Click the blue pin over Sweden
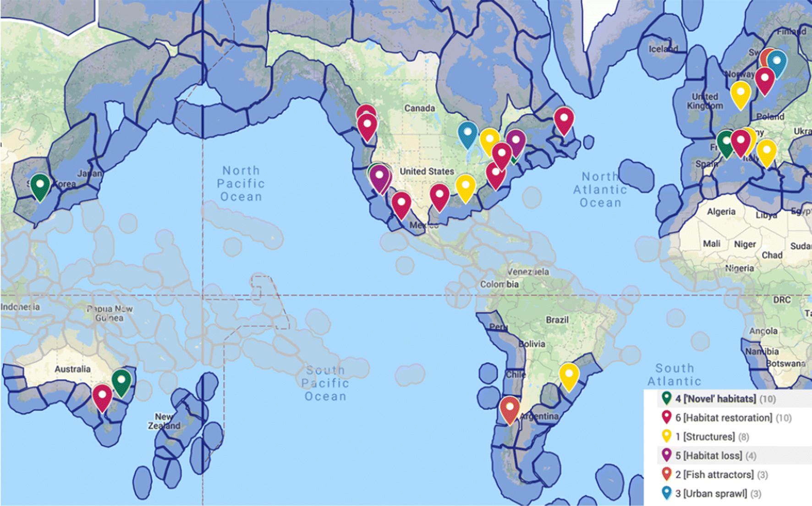 point(777,64)
